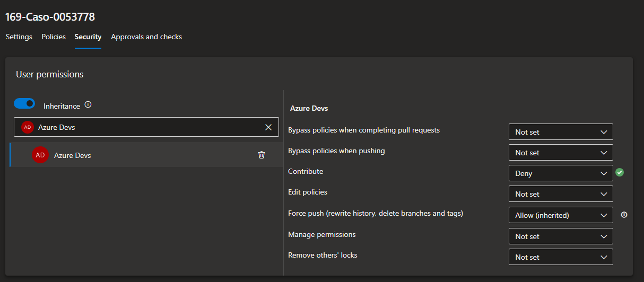644x282 pixels.
Task: Go to Approvals and checks tab
Action: click(146, 37)
